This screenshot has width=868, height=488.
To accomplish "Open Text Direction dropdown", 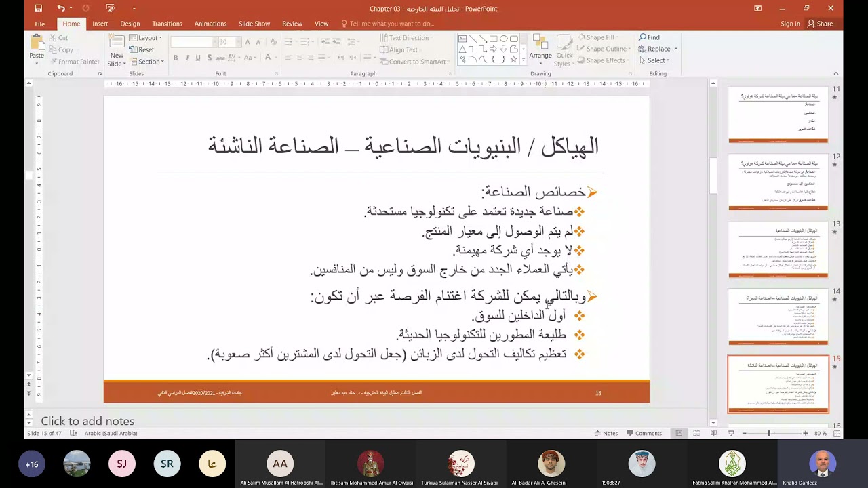I will [x=406, y=38].
